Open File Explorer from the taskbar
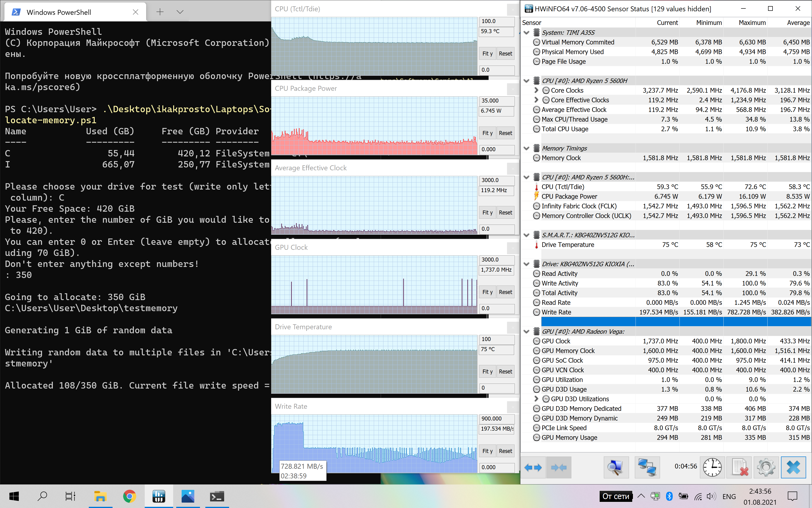The height and width of the screenshot is (508, 812). coord(100,496)
